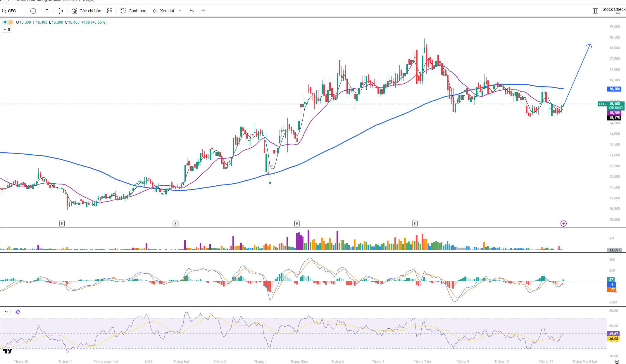Image resolution: width=626 pixels, height=364 pixels.
Task: Click the purple lightning bolt event icon
Action: (563, 224)
